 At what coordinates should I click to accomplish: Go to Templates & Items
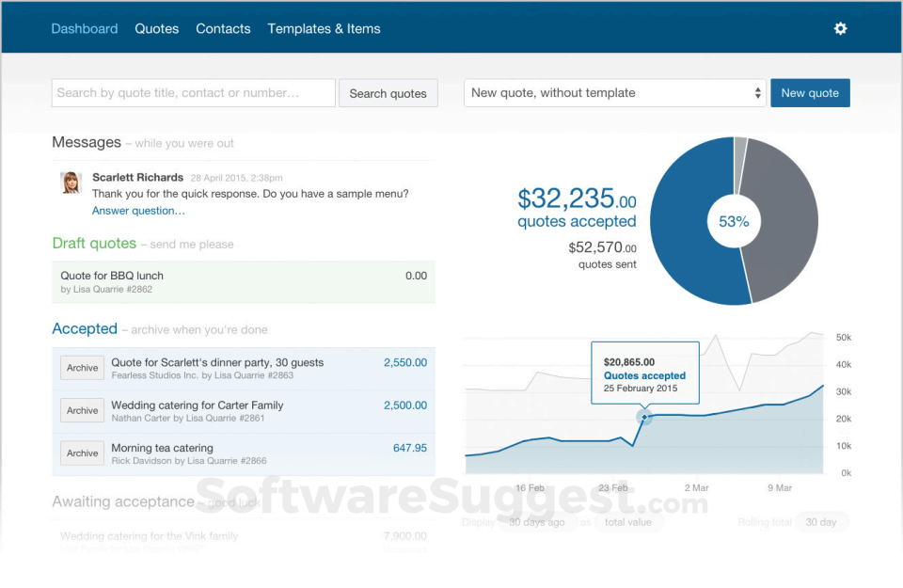tap(324, 28)
